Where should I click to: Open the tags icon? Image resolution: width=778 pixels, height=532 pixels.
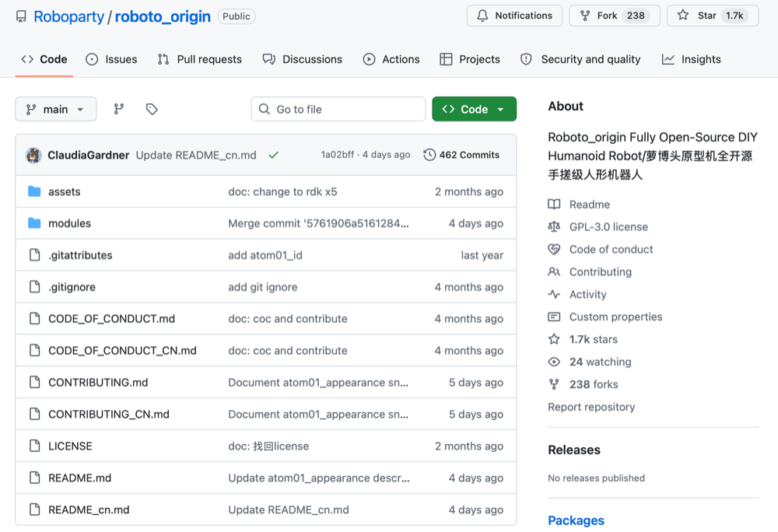click(x=152, y=109)
